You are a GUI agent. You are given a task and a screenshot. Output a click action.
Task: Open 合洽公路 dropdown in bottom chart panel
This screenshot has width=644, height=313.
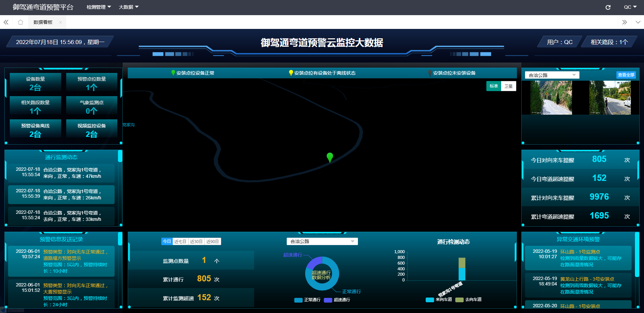click(322, 241)
